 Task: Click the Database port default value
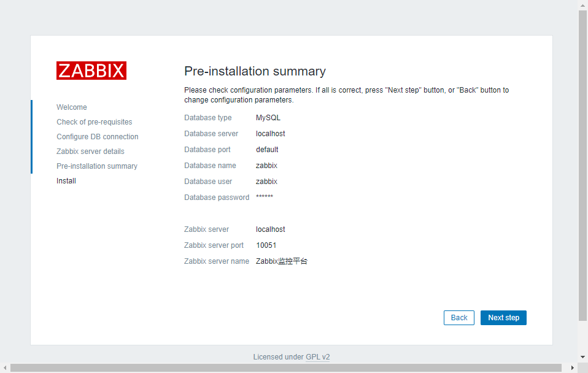tap(267, 150)
